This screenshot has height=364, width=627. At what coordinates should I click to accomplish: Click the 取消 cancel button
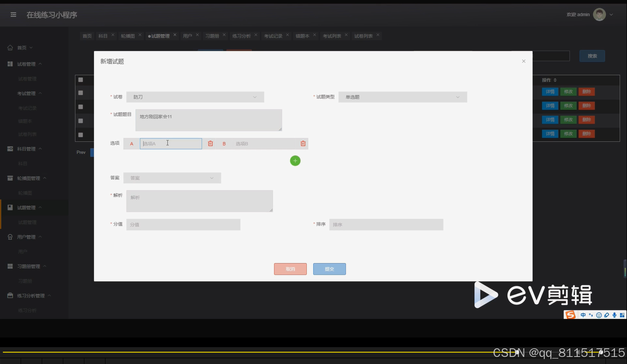coord(290,269)
